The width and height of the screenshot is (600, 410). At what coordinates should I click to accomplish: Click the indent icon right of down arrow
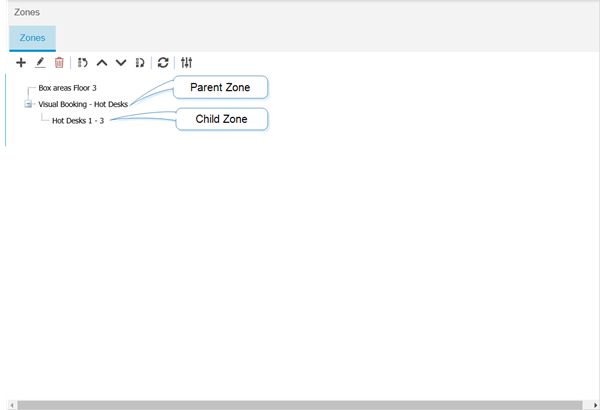[x=140, y=63]
